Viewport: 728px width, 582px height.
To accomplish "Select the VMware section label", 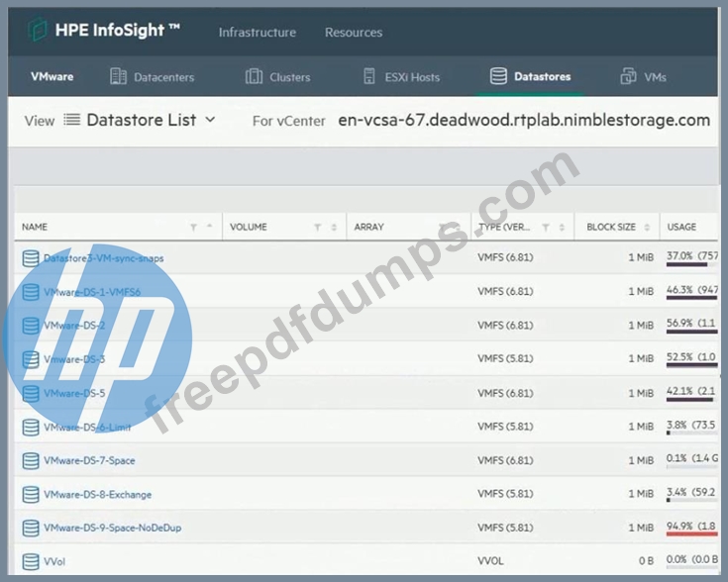I will coord(52,76).
